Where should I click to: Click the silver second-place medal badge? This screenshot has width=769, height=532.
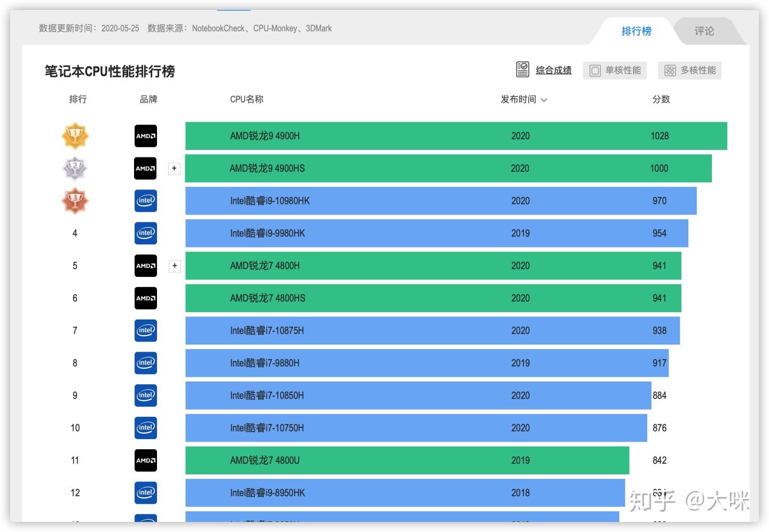point(75,169)
